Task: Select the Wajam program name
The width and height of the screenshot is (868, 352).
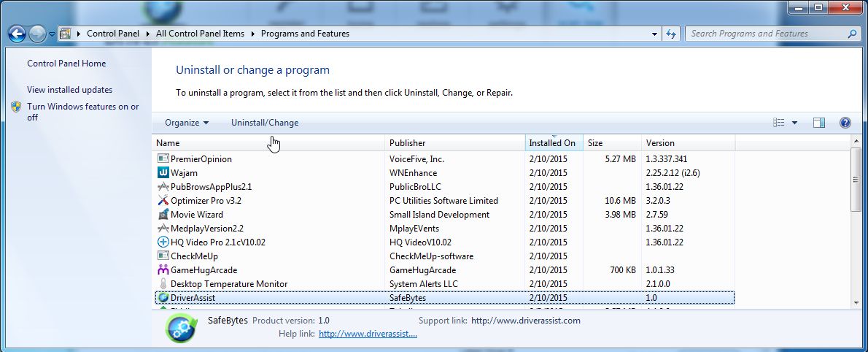Action: coord(184,173)
